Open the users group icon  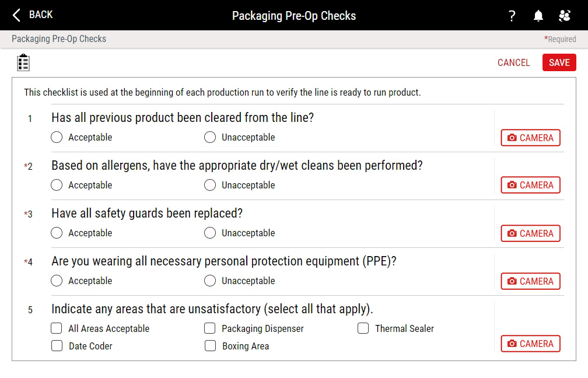(565, 16)
